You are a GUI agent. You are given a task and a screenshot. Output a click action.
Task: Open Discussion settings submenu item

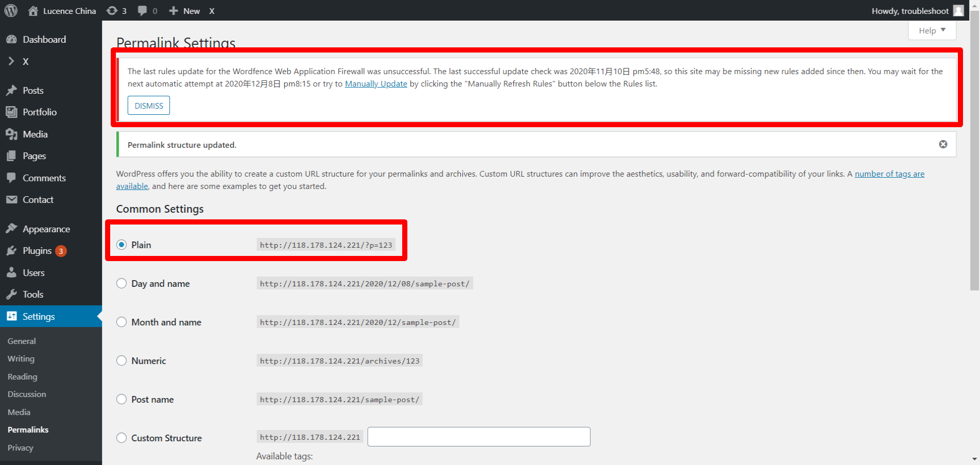pos(27,394)
